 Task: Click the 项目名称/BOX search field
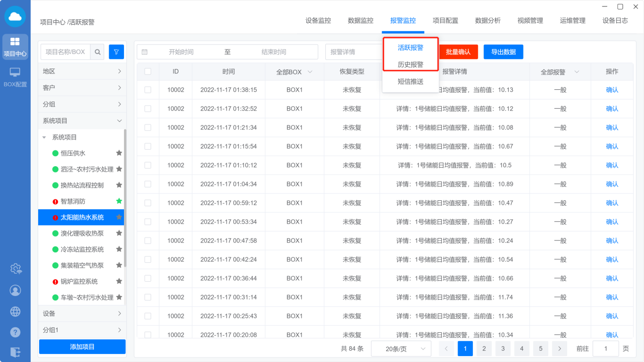pos(66,52)
